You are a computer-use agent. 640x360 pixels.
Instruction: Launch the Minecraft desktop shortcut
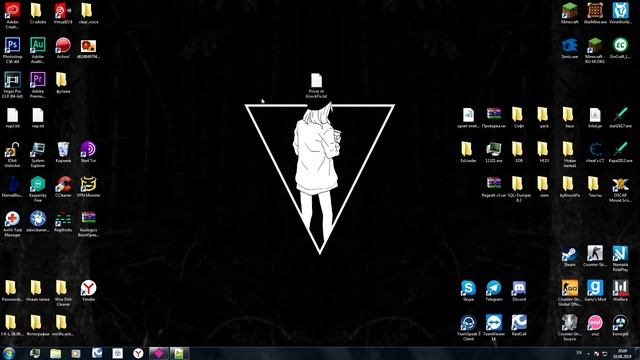[x=570, y=13]
